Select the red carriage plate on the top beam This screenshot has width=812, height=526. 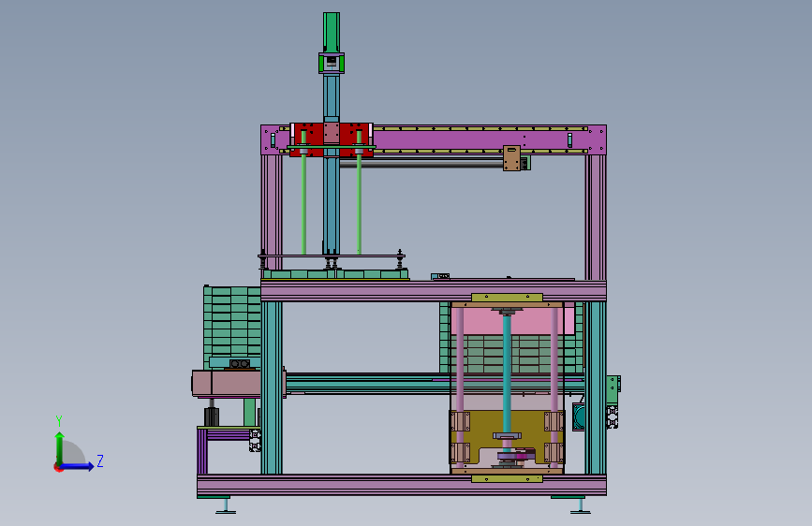click(332, 139)
